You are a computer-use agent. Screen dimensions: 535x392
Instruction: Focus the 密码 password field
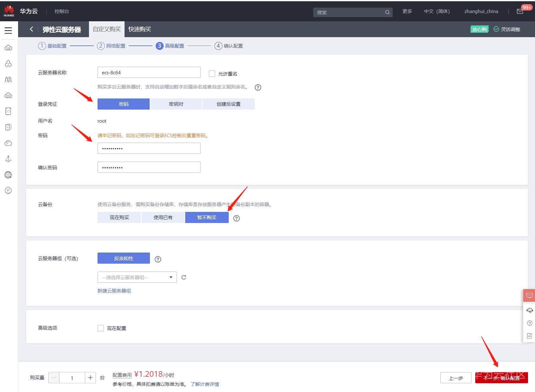coord(149,148)
